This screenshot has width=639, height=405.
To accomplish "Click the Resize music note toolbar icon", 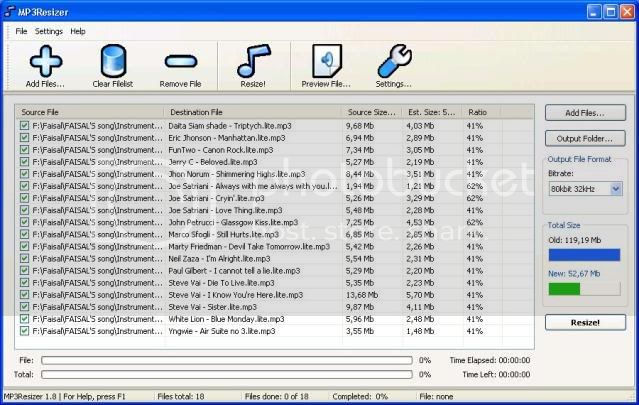I will (253, 61).
